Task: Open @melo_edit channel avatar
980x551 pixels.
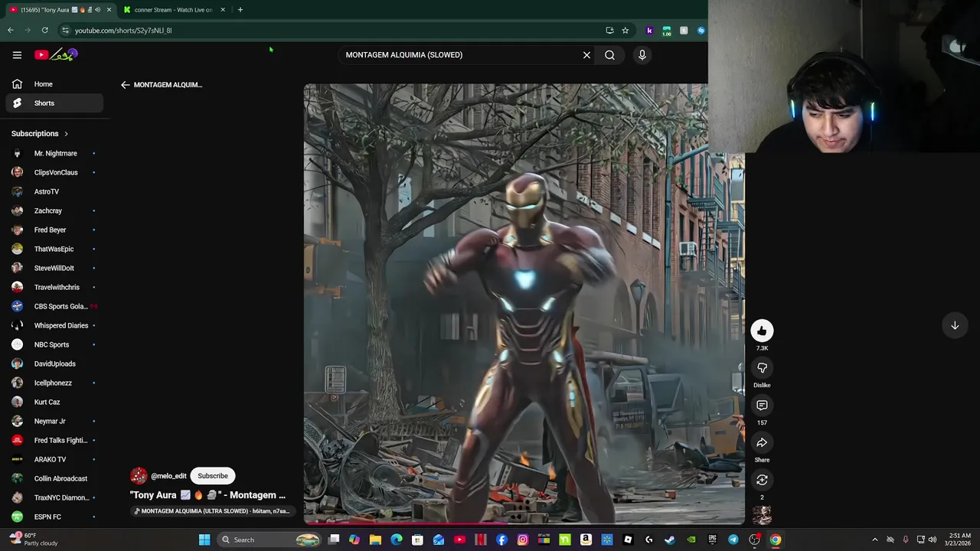Action: (139, 476)
